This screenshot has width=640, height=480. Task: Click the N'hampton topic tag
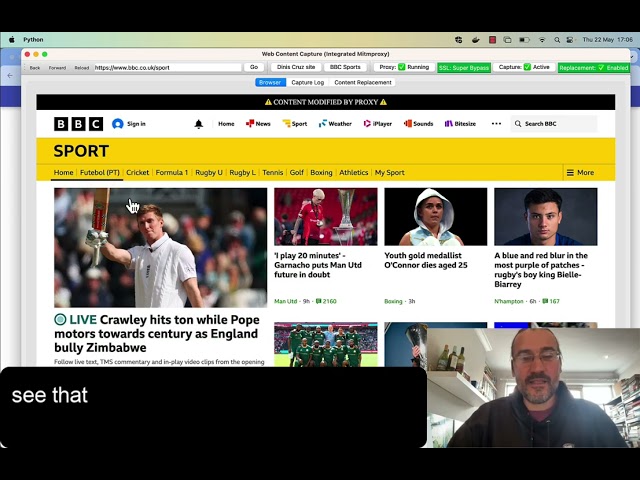point(509,301)
